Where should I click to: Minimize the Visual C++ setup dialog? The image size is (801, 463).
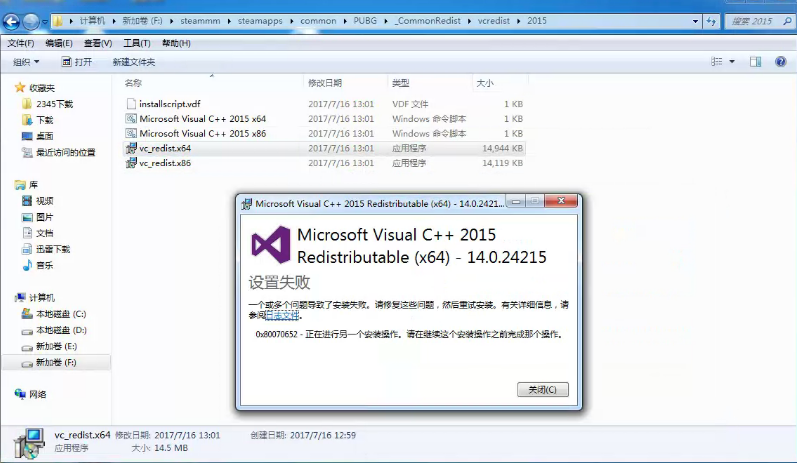[x=516, y=201]
